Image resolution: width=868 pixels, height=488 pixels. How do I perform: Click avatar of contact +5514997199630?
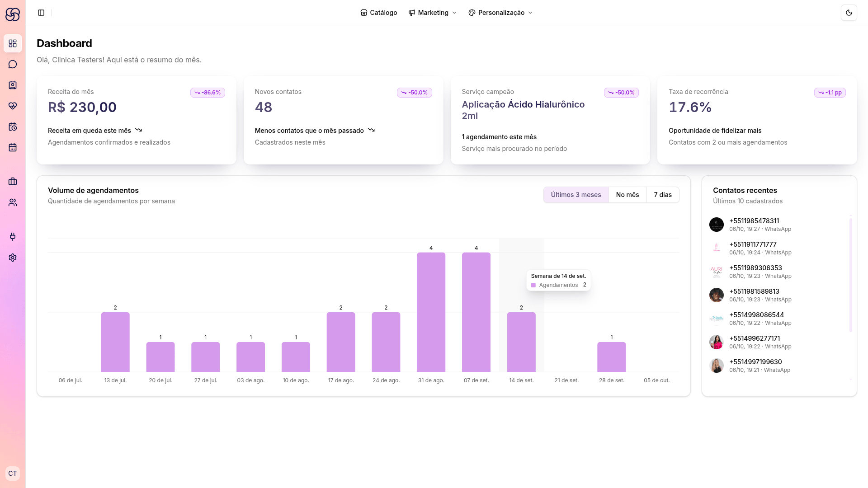point(717,366)
